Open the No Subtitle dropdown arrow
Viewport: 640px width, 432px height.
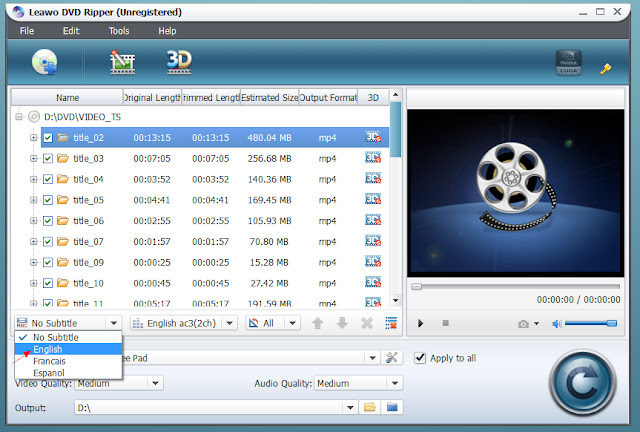click(113, 323)
